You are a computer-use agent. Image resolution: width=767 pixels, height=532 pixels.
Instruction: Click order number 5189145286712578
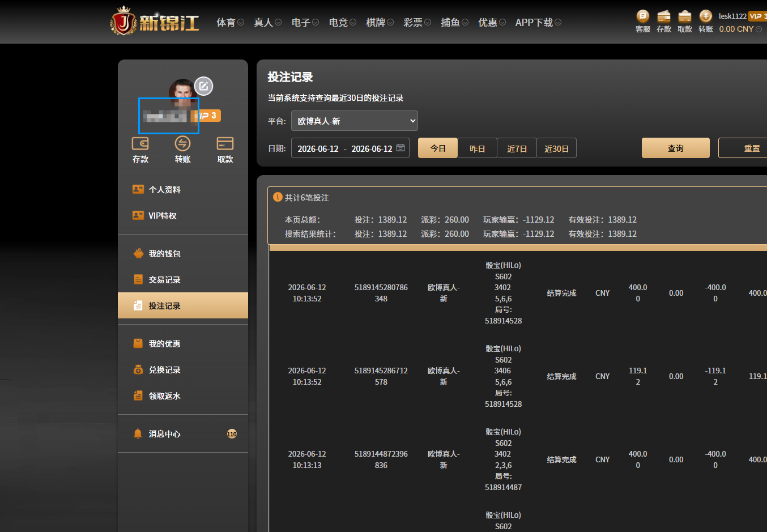tap(381, 376)
